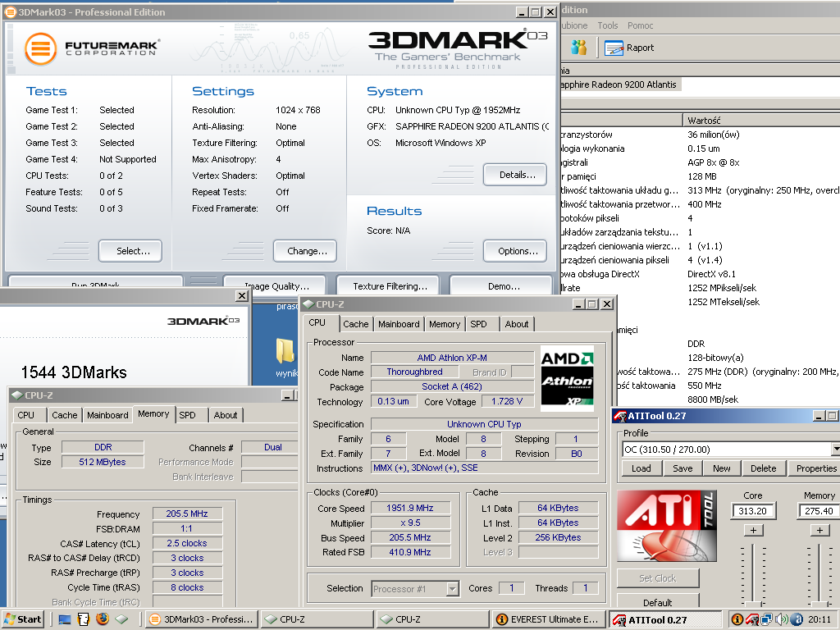Switch to EVEREST Ultimate Edition taskbar button
The width and height of the screenshot is (840, 630).
(x=549, y=619)
